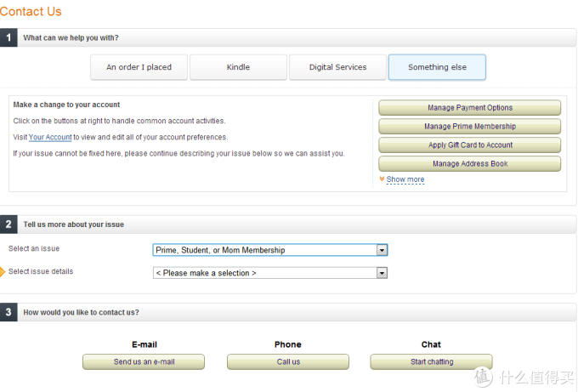578x392 pixels.
Task: Send us an e-mail
Action: pyautogui.click(x=144, y=361)
